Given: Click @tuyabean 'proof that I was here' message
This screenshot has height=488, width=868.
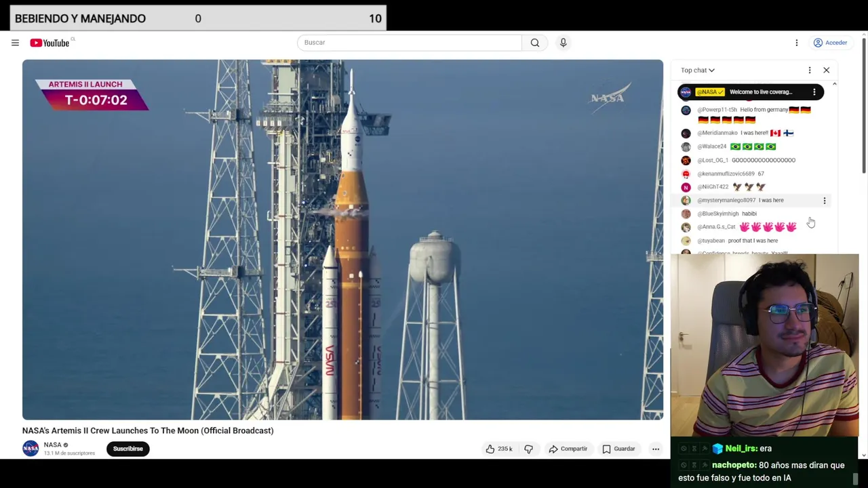Looking at the screenshot, I should [753, 241].
